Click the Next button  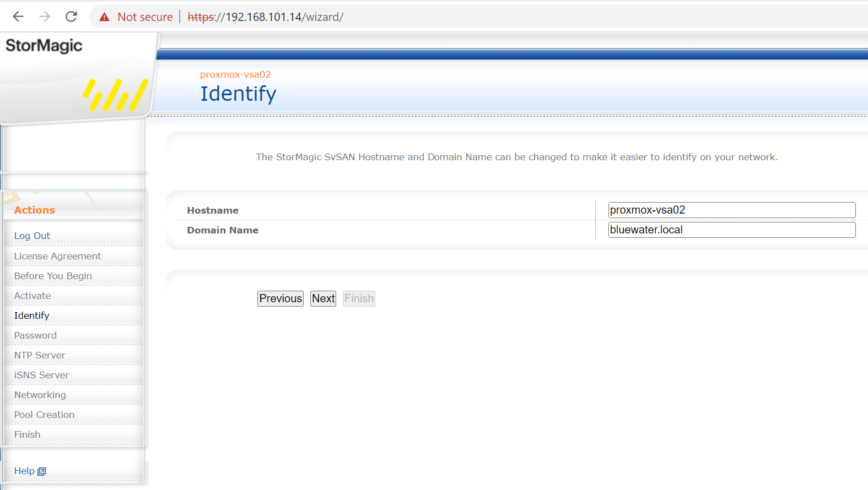click(x=323, y=298)
